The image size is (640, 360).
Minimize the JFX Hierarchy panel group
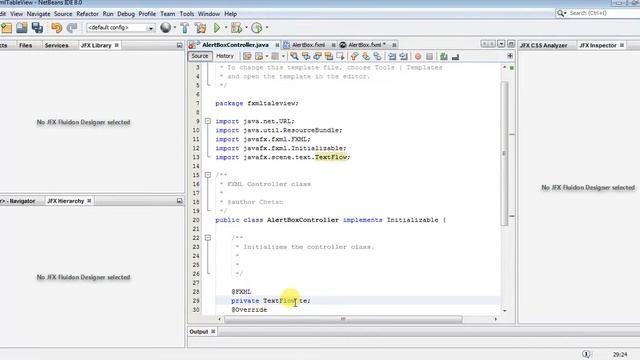(x=180, y=201)
